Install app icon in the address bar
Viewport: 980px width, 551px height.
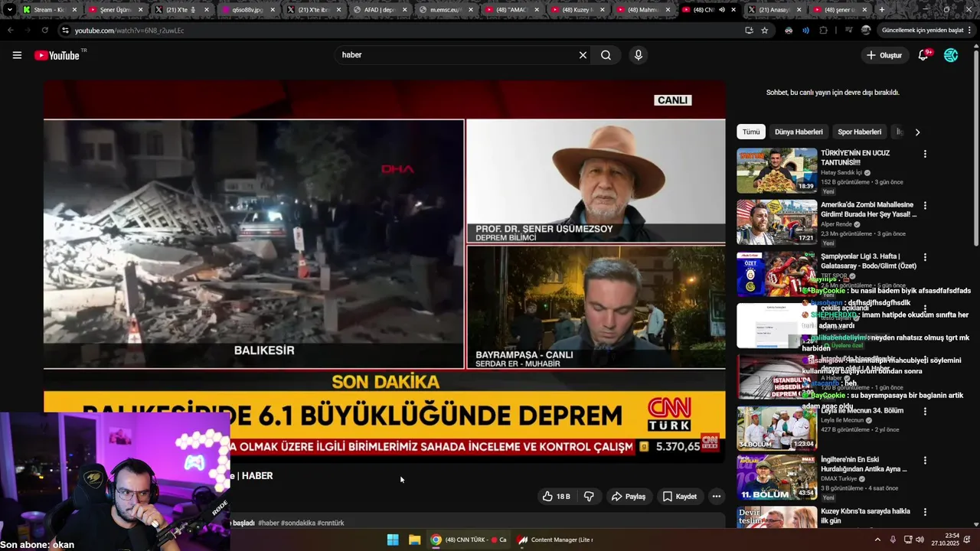(749, 31)
